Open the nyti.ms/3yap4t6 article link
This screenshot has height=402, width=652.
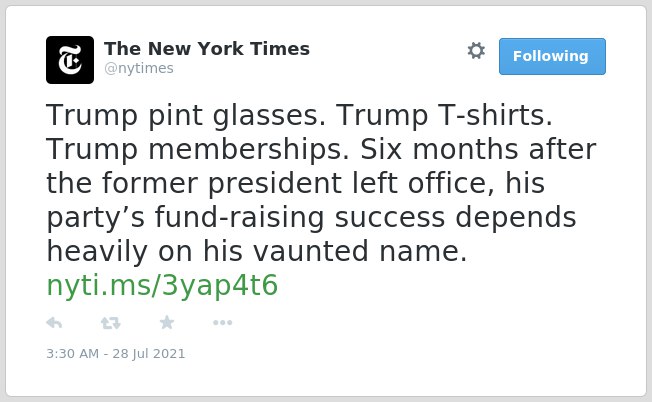[162, 285]
